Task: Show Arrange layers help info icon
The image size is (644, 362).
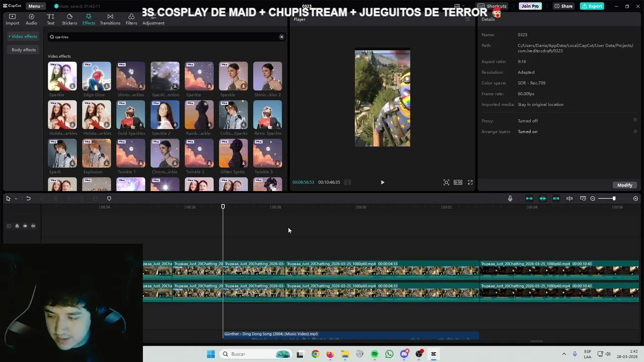Action: click(635, 131)
